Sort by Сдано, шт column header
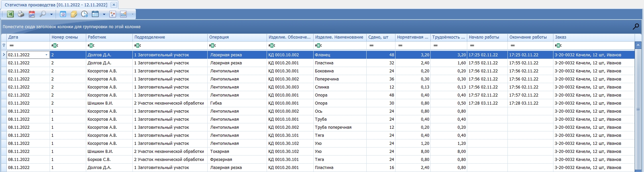Viewport: 644px width, 172px height. [381, 37]
